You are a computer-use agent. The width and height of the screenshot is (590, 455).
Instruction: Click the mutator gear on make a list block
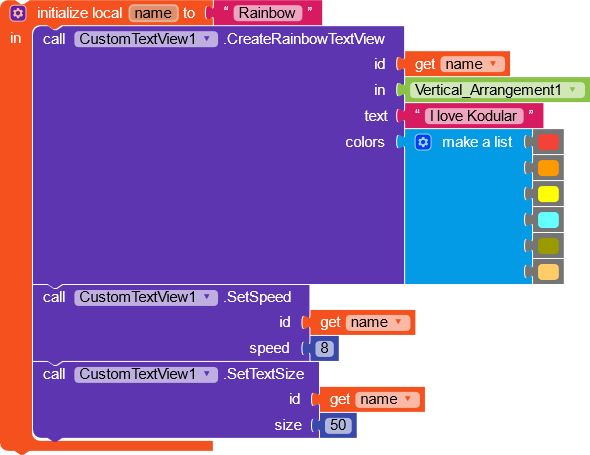[x=423, y=142]
